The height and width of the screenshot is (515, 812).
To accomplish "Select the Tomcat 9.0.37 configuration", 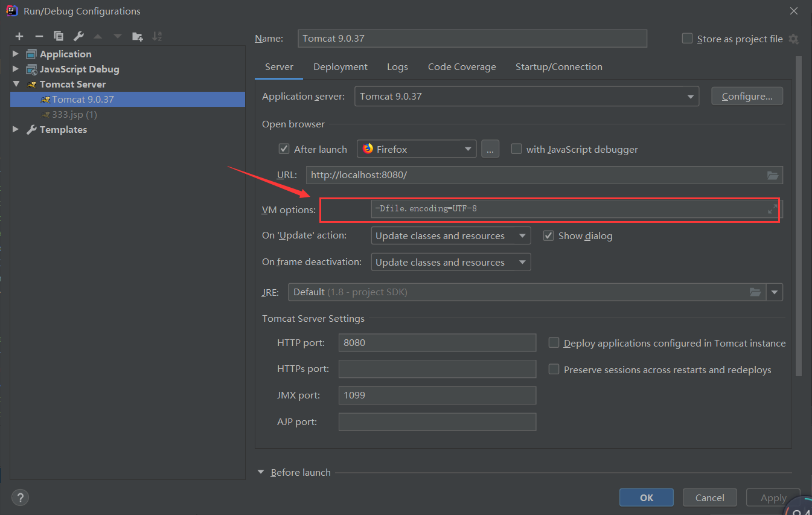I will coord(127,99).
